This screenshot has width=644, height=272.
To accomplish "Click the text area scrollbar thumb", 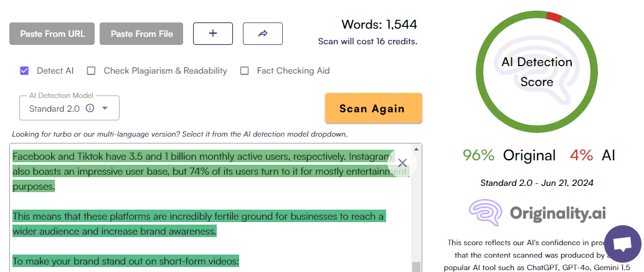I will pyautogui.click(x=417, y=266).
